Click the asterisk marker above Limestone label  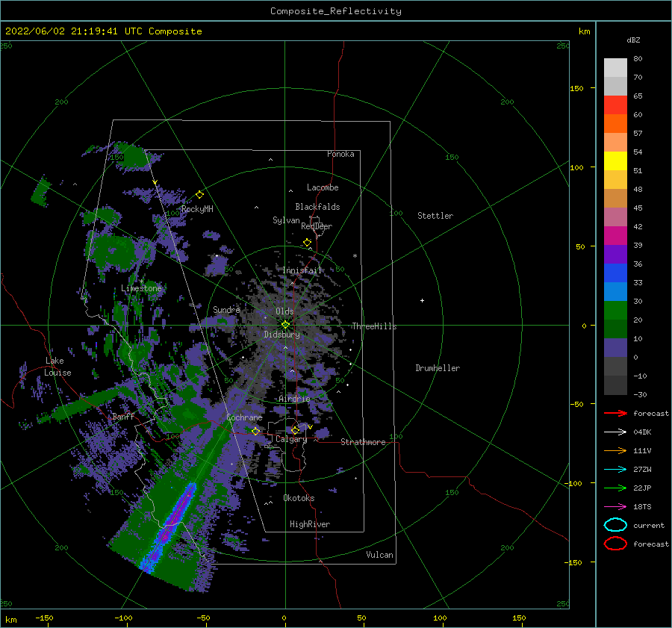pos(141,282)
